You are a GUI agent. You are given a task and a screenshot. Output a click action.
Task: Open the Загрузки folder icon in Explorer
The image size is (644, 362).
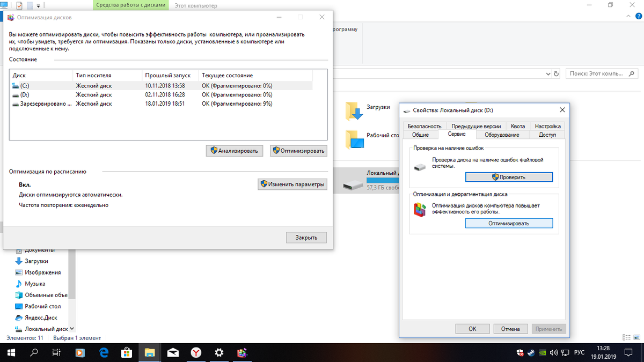pos(354,110)
